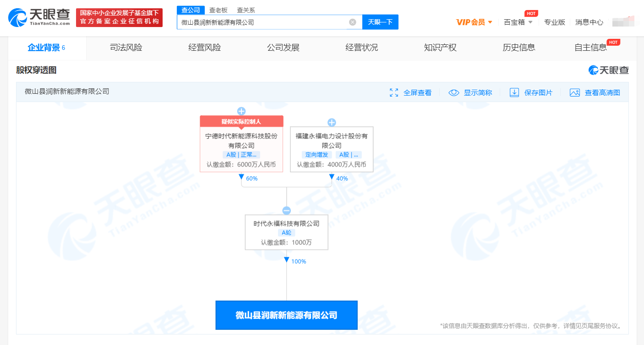The width and height of the screenshot is (644, 345).
Task: Click the 60% share label
Action: click(x=251, y=178)
